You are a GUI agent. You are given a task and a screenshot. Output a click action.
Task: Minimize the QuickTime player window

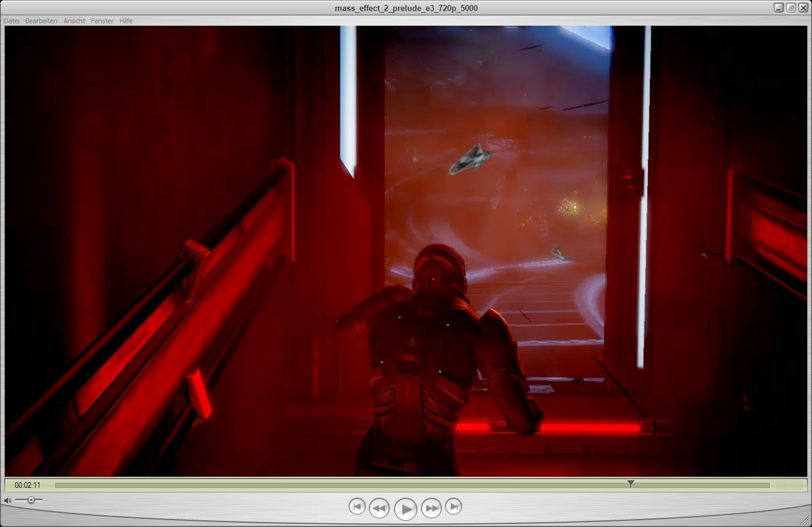pyautogui.click(x=779, y=8)
